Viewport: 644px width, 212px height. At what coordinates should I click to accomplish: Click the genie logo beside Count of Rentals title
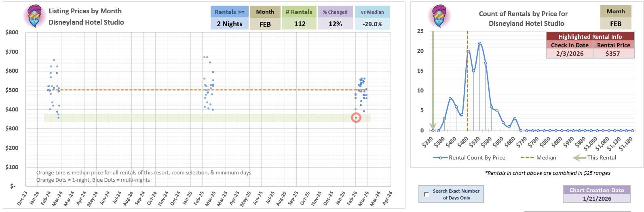(439, 16)
